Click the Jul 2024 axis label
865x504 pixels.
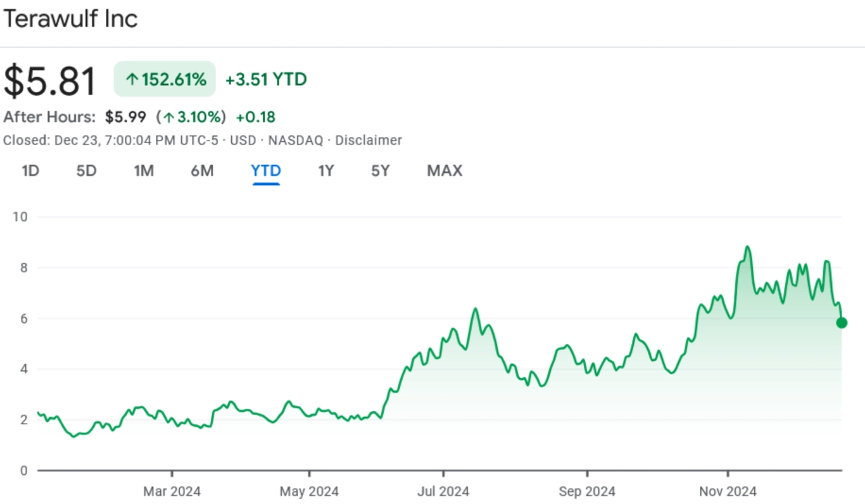click(x=443, y=491)
